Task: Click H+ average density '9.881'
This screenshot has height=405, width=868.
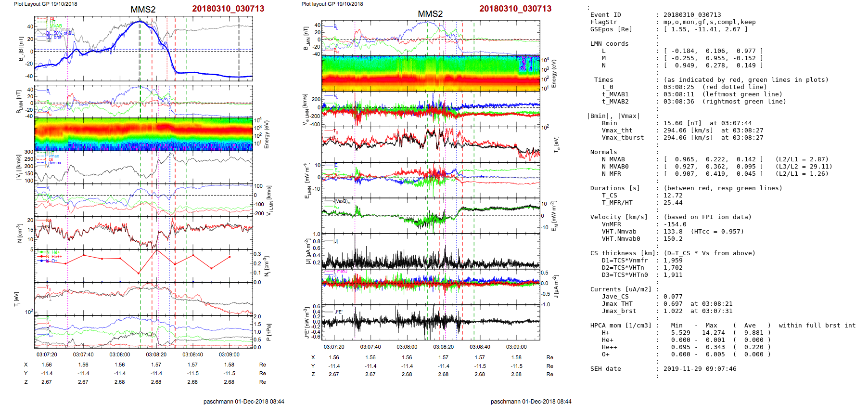Action: point(754,333)
